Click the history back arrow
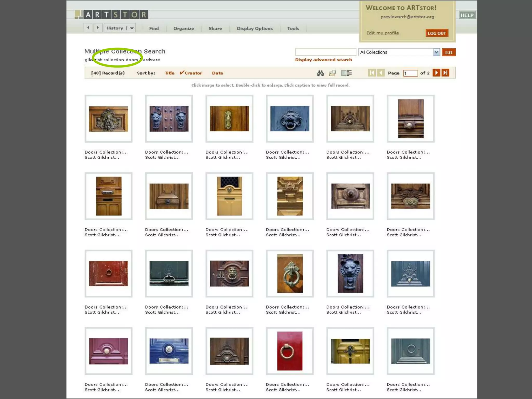 pos(88,28)
